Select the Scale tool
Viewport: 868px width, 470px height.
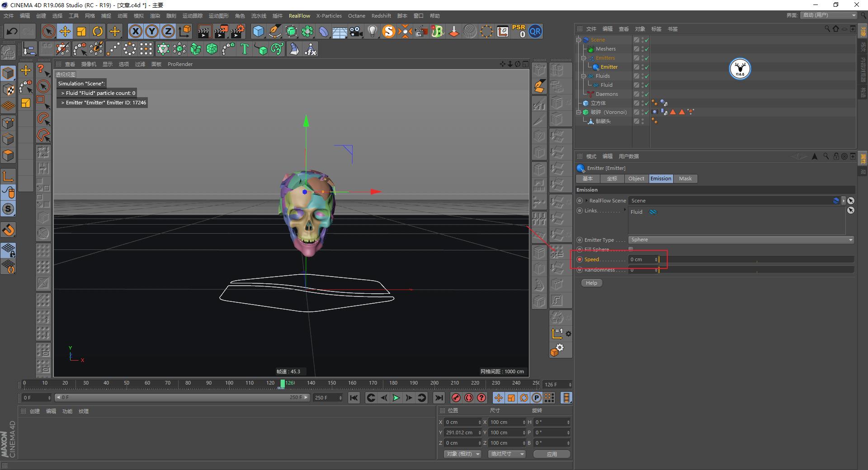tap(81, 32)
